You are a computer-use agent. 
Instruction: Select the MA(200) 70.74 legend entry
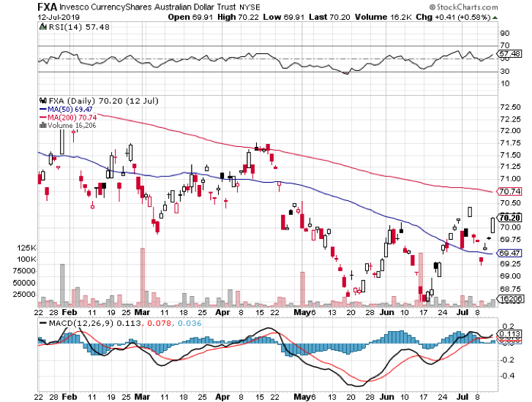pyautogui.click(x=68, y=118)
